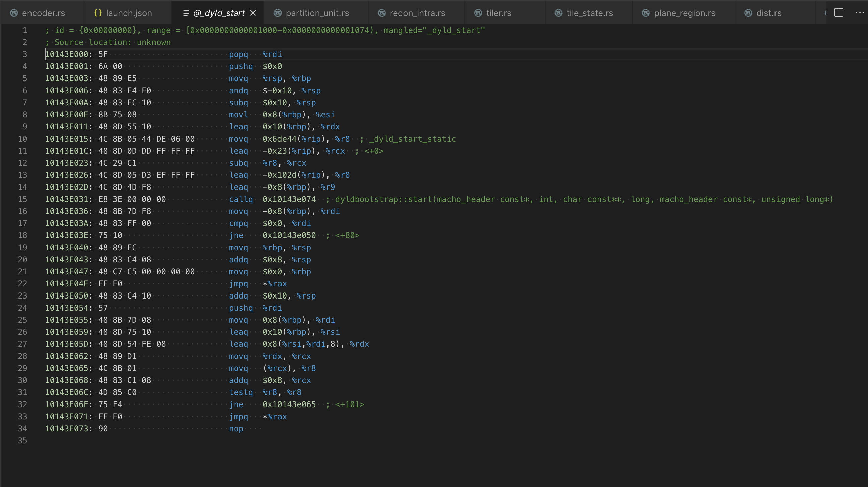Image resolution: width=868 pixels, height=487 pixels.
Task: Close the @_dyld_start tab
Action: pyautogui.click(x=253, y=13)
